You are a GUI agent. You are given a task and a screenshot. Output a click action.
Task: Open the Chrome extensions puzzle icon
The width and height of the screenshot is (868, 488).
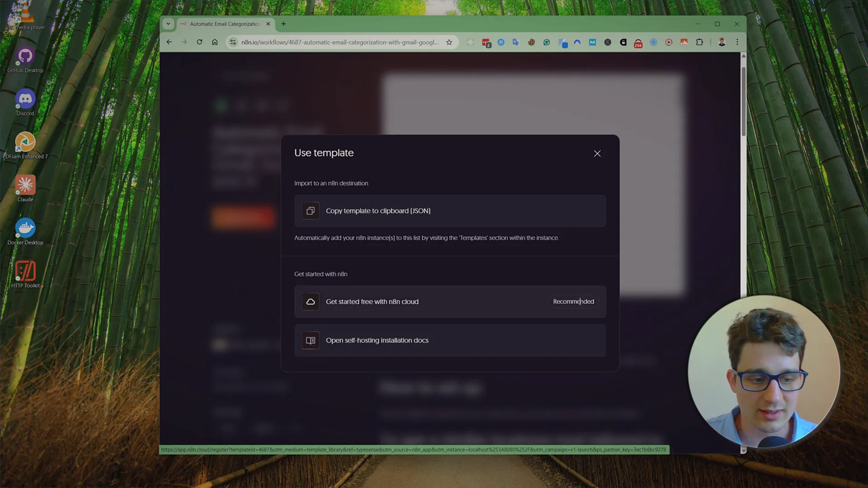point(699,42)
